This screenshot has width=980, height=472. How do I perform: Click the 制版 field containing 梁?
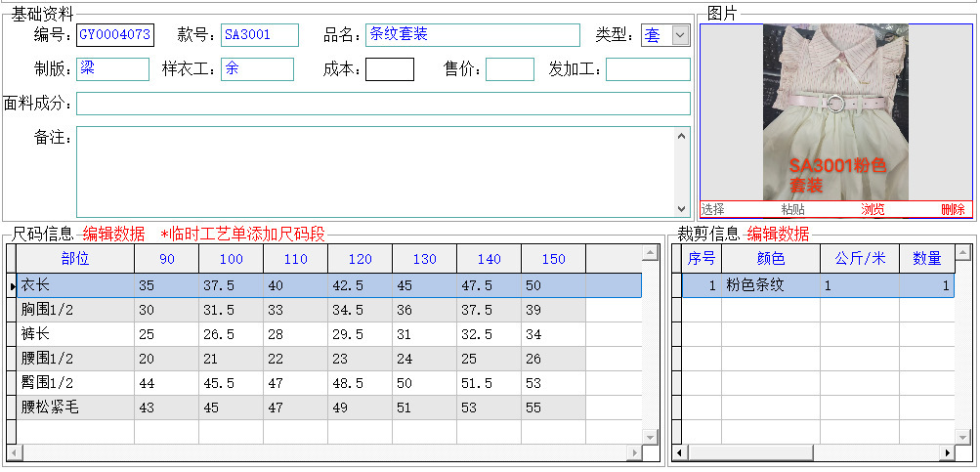point(112,69)
